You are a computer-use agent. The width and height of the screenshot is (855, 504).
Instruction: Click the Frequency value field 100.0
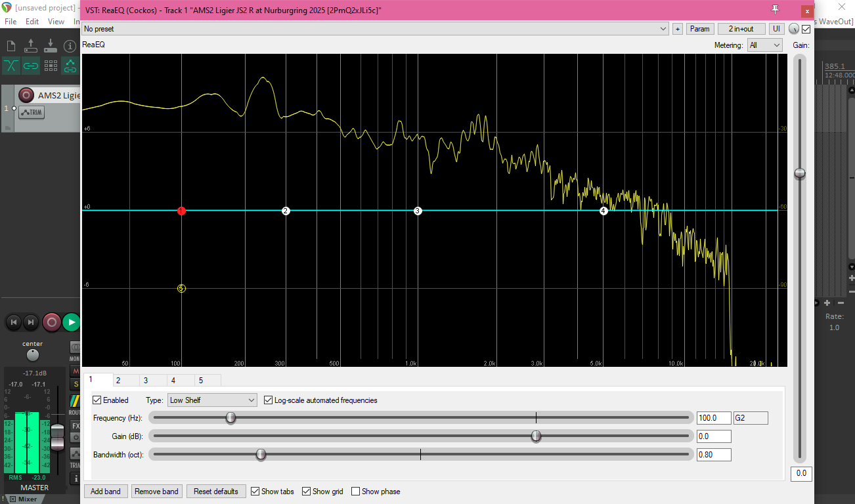(x=714, y=418)
